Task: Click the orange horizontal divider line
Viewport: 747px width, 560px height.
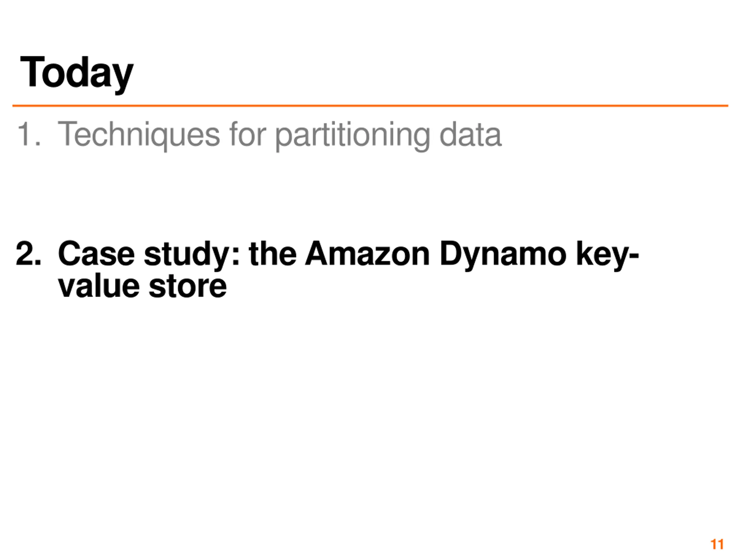Action: pyautogui.click(x=370, y=106)
